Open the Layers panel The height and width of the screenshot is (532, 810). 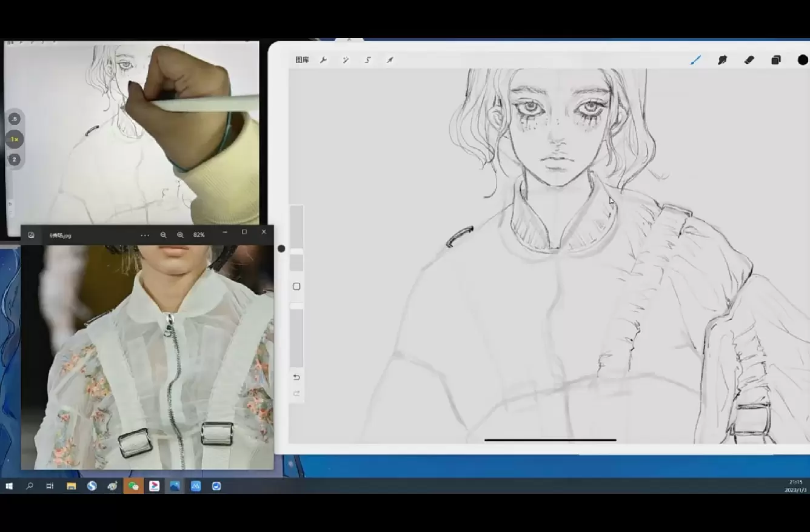(x=775, y=60)
